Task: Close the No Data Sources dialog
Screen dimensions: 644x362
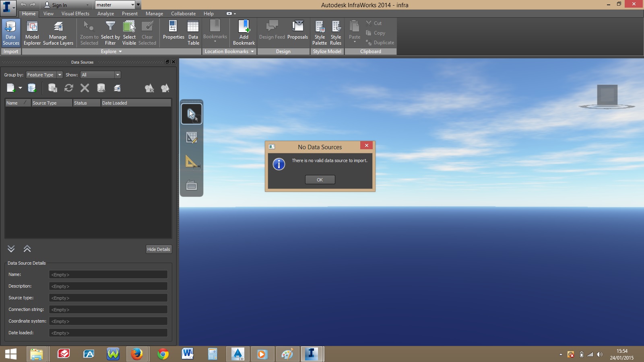Action: [x=366, y=146]
